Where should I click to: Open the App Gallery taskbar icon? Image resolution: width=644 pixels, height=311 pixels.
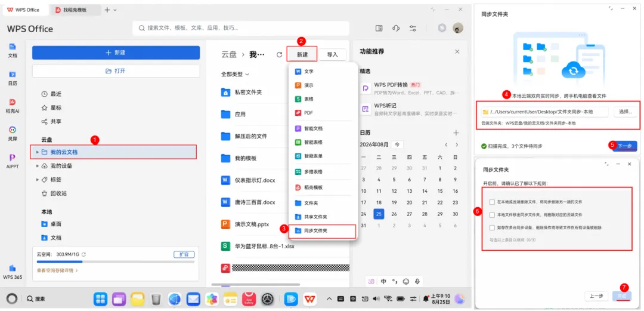pos(249,299)
